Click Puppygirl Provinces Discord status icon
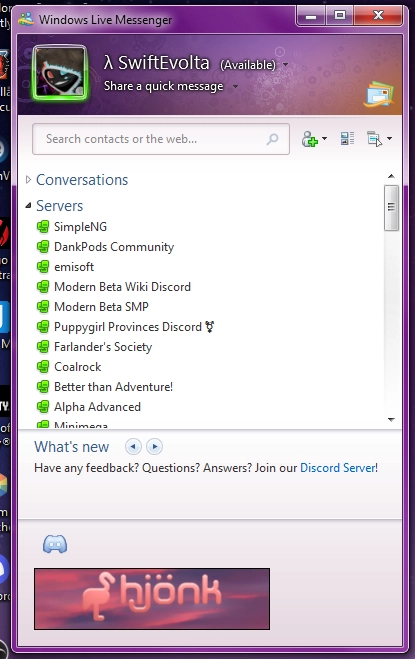The height and width of the screenshot is (659, 415). pyautogui.click(x=43, y=327)
